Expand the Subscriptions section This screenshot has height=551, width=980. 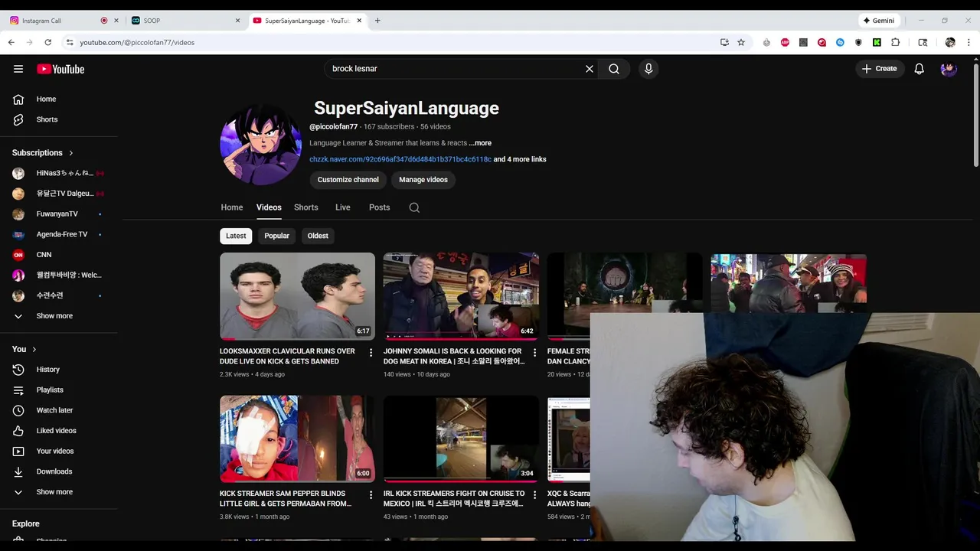(43, 153)
